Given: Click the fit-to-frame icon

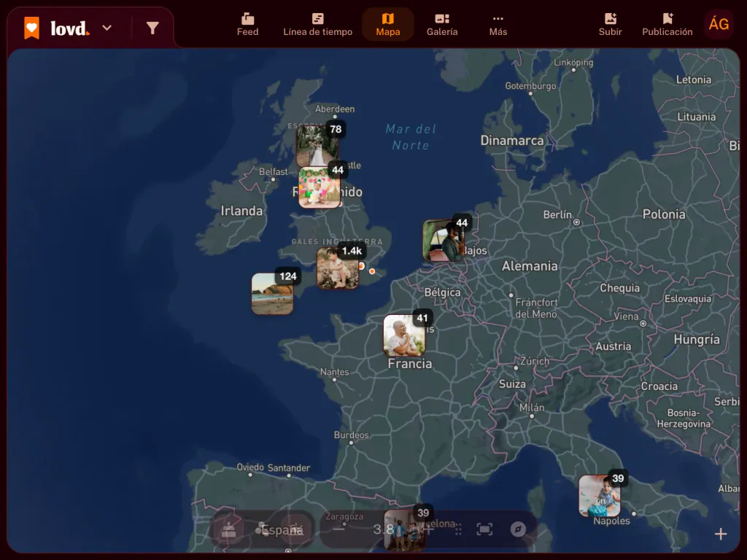Looking at the screenshot, I should tap(484, 529).
